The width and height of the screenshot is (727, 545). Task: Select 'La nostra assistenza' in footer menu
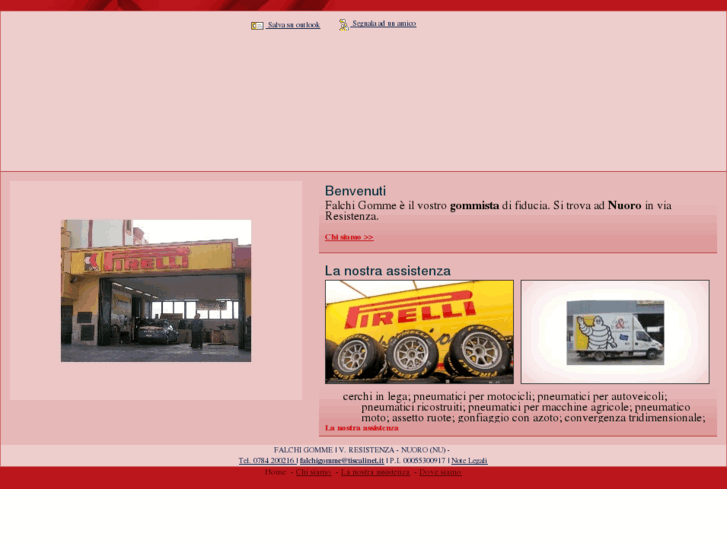tap(375, 472)
